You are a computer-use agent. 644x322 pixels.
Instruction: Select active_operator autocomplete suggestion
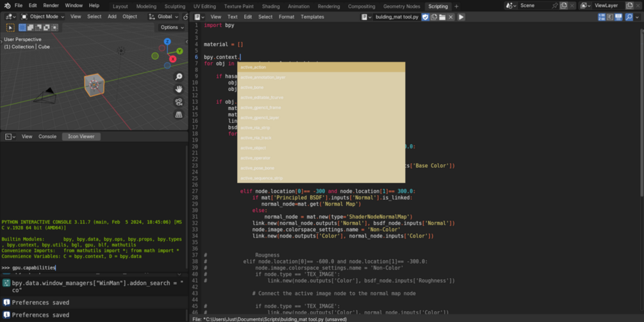321,158
